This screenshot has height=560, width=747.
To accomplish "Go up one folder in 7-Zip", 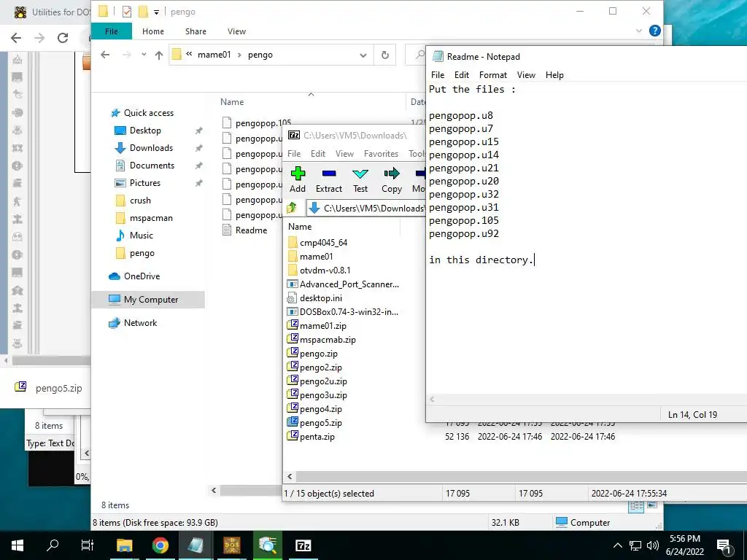I will click(x=292, y=208).
